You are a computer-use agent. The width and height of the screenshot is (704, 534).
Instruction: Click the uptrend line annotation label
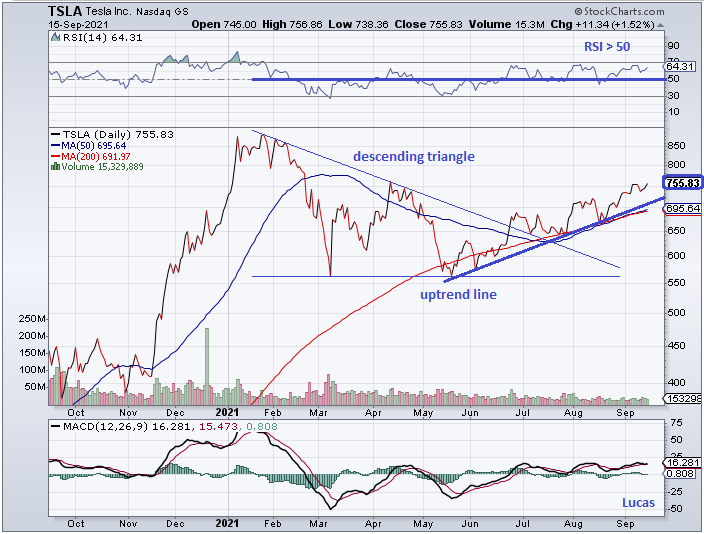tap(458, 295)
